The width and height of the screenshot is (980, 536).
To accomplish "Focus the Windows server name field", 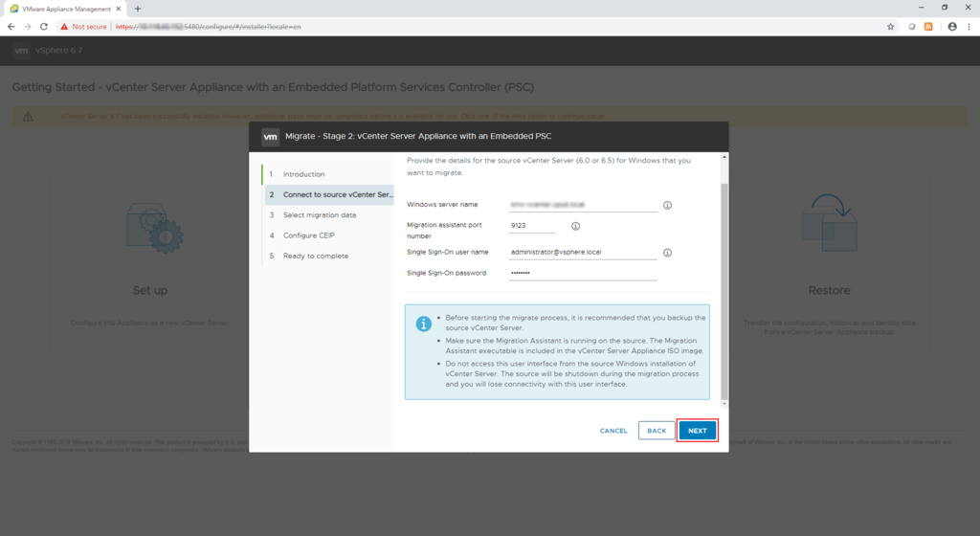I will 583,205.
